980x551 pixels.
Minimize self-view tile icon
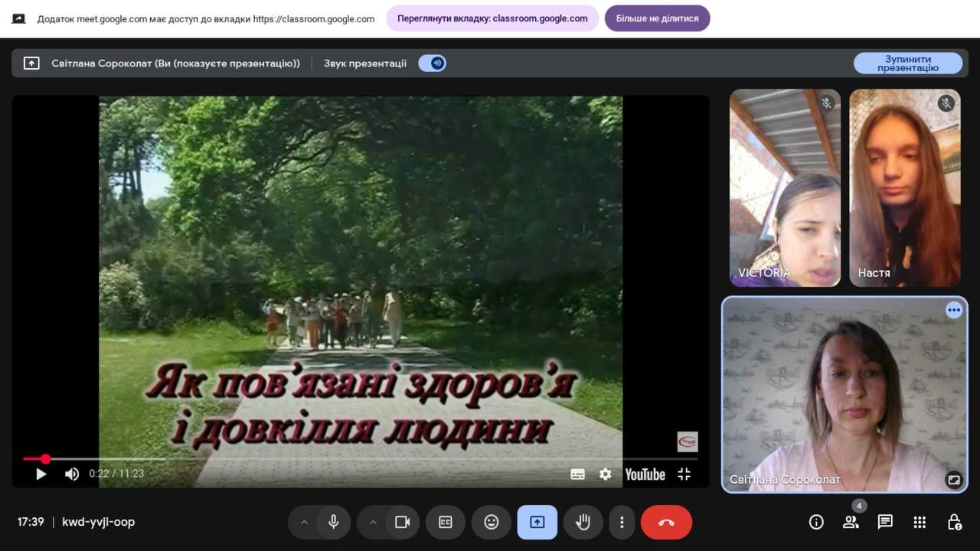pos(954,480)
